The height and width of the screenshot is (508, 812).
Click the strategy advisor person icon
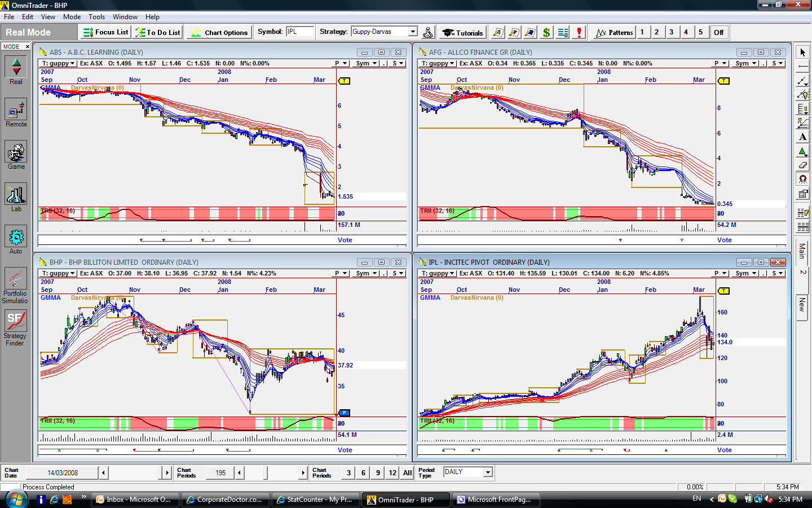click(427, 32)
